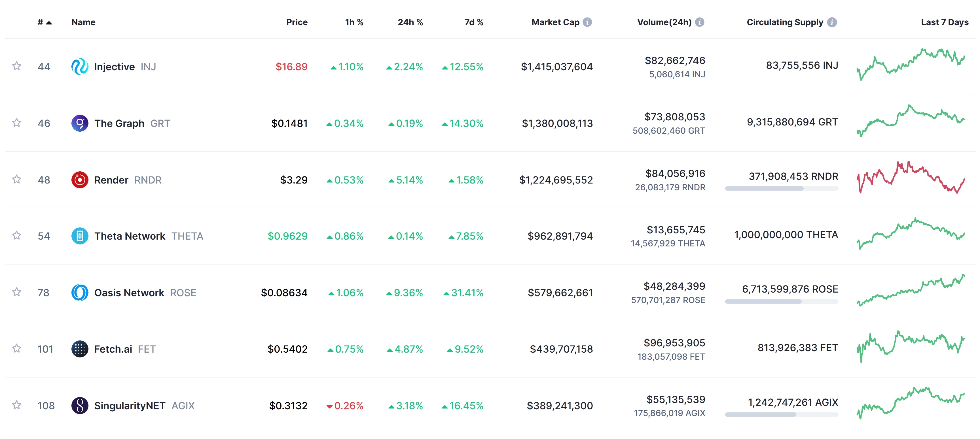980x439 pixels.
Task: Click the Injective coin logo
Action: (80, 67)
